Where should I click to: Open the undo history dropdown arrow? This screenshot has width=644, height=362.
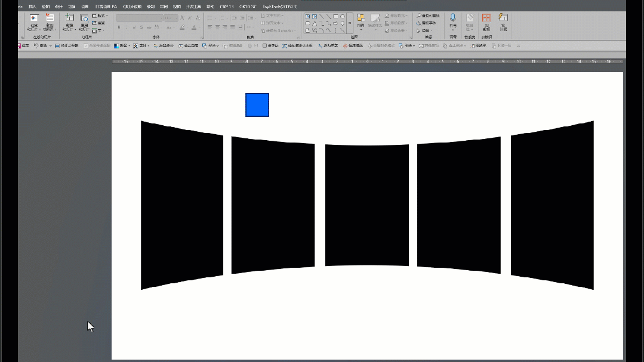[x=51, y=45]
